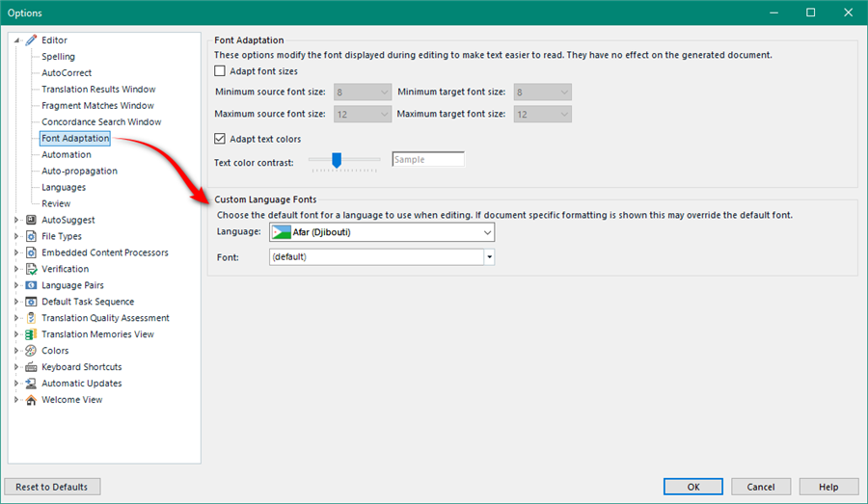868x504 pixels.
Task: Expand the Welcome View node
Action: tap(16, 399)
